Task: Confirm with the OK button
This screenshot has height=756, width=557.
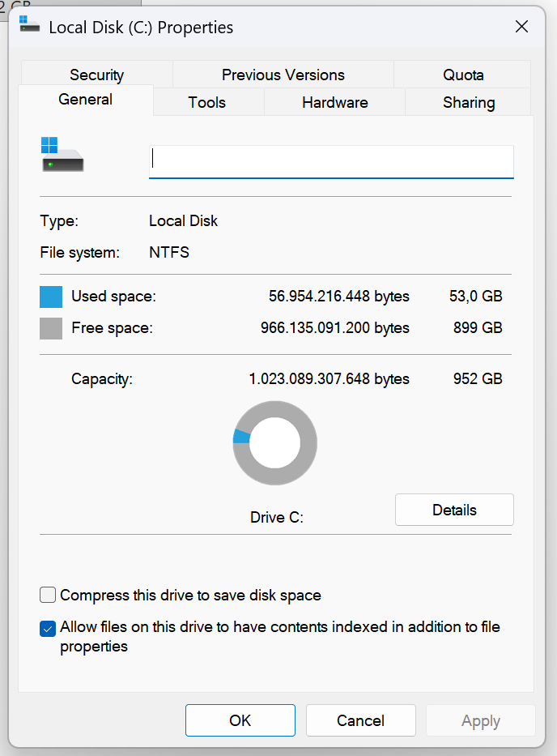Action: pos(240,720)
